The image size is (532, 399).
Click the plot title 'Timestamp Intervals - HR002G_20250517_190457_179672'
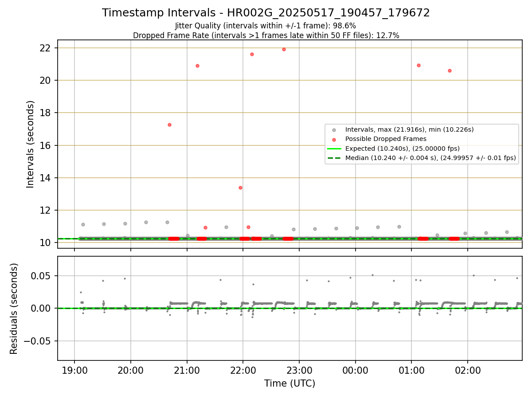point(266,13)
